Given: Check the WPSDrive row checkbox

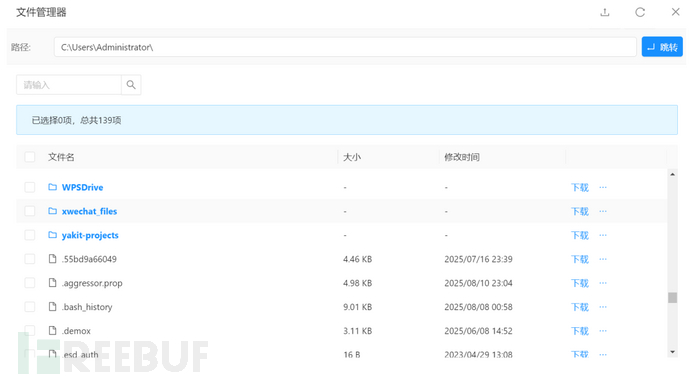Looking at the screenshot, I should 30,187.
